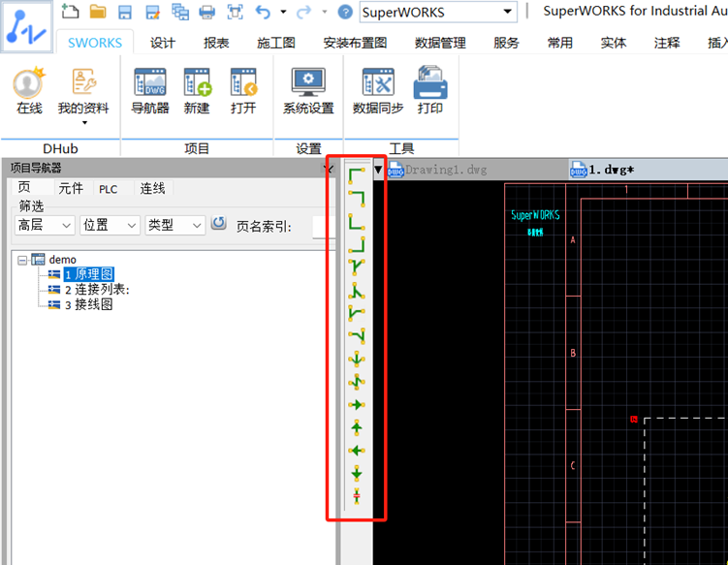Choose the wire break icon with red bars
Viewport: 728px width, 565px height.
(x=357, y=496)
